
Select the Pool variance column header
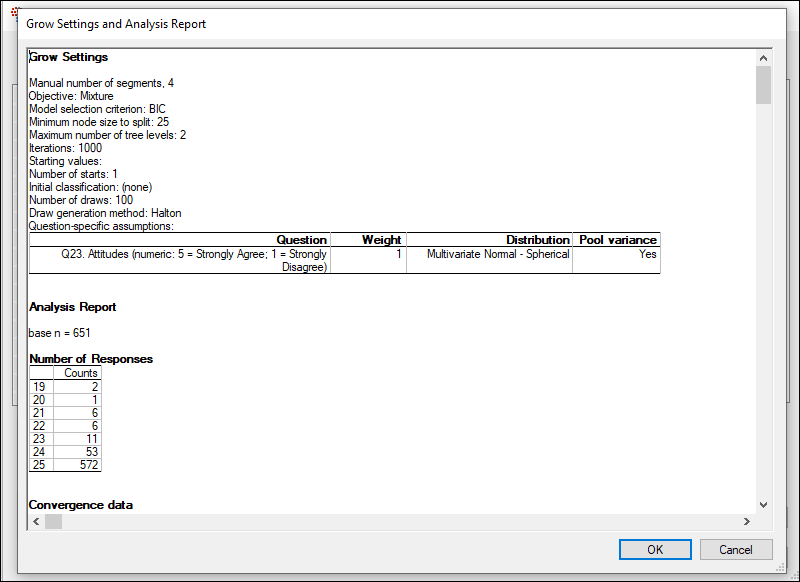coord(617,240)
